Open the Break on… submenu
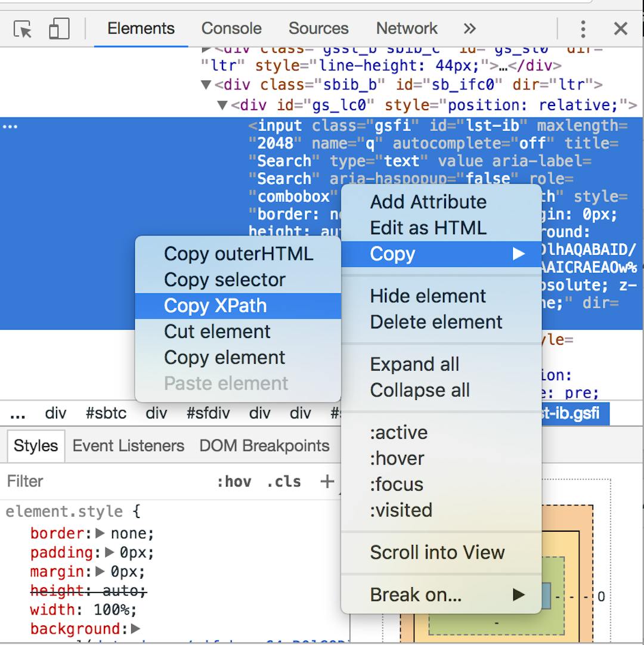This screenshot has height=645, width=644. 416,594
